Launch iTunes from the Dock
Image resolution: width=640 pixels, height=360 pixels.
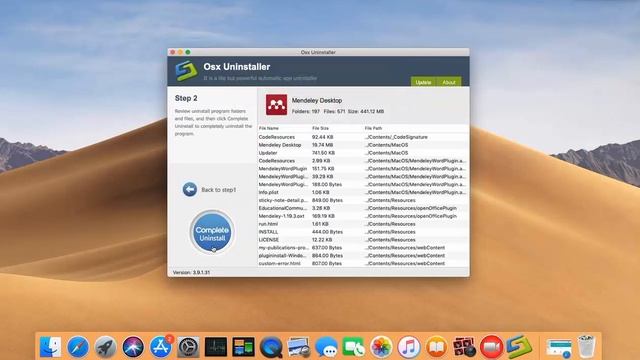(409, 347)
